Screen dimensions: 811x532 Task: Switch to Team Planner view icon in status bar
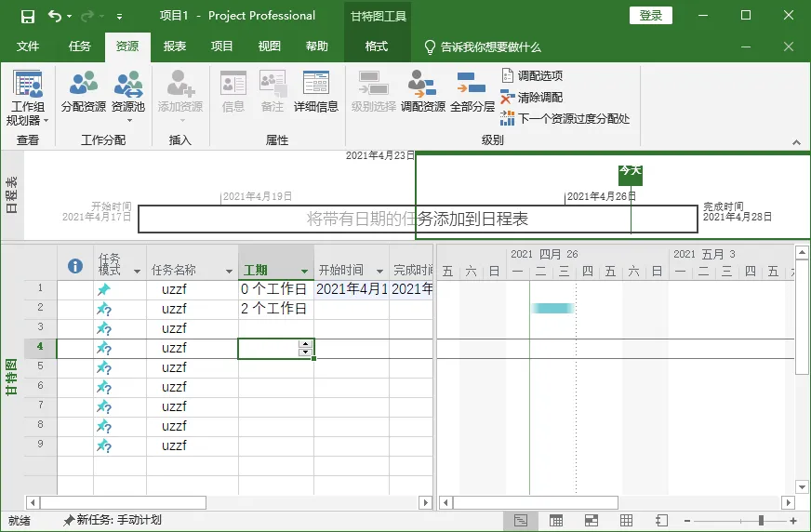[592, 521]
